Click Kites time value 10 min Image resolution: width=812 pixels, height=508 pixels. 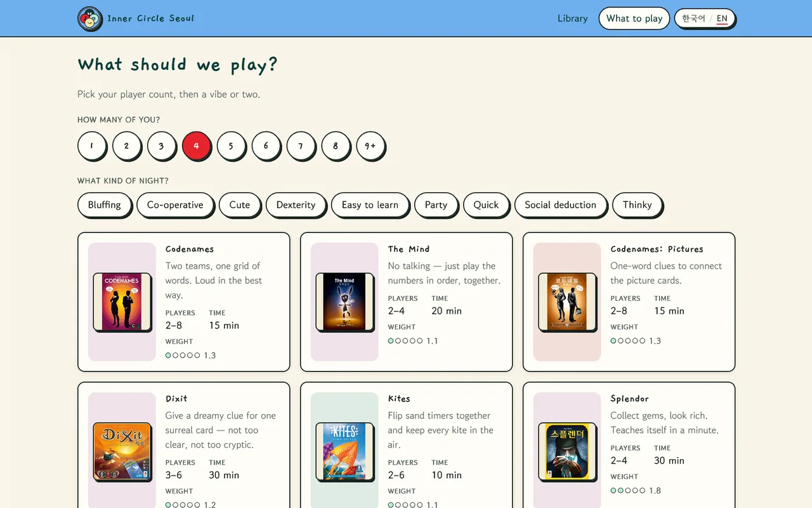[447, 476]
